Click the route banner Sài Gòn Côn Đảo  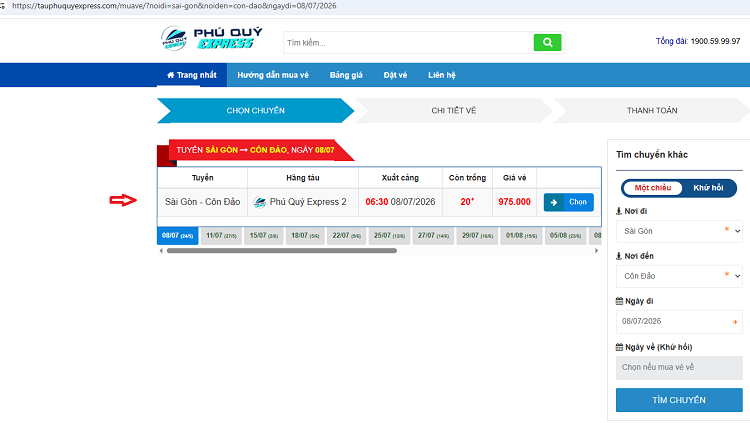255,150
